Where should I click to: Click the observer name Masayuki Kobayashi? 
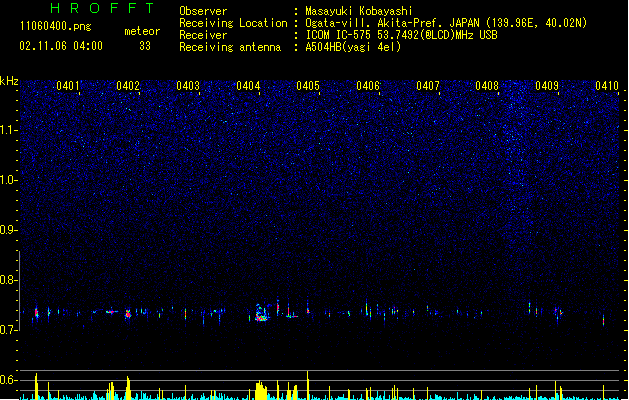point(359,11)
